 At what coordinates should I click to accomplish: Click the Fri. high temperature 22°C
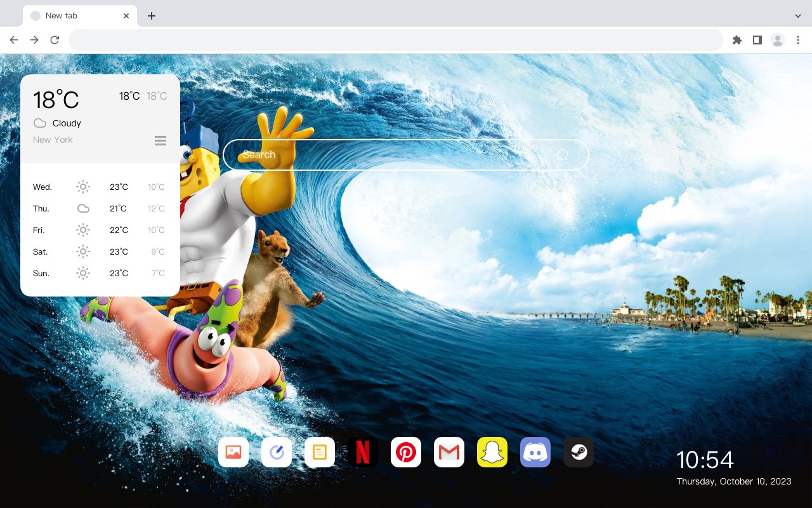pos(119,230)
